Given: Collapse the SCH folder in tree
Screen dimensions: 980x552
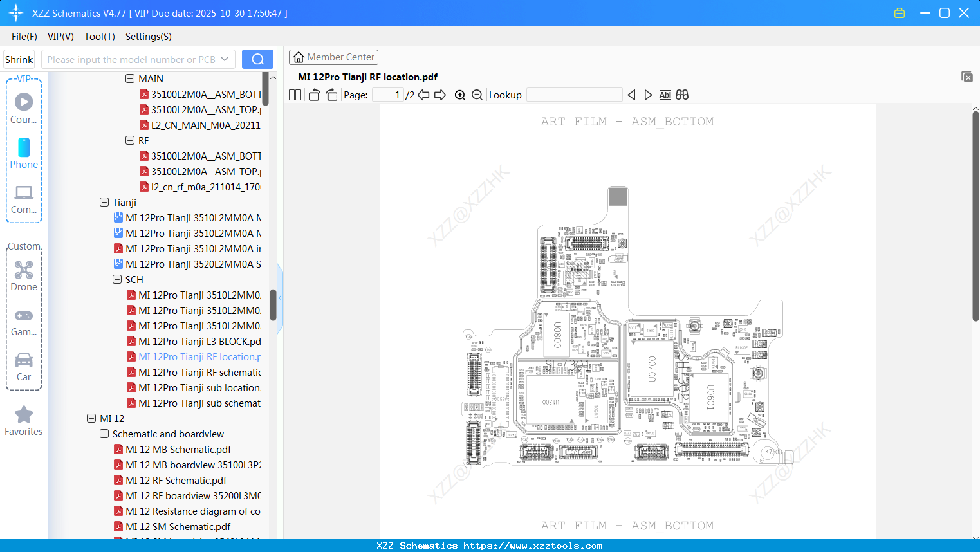Looking at the screenshot, I should (x=117, y=279).
